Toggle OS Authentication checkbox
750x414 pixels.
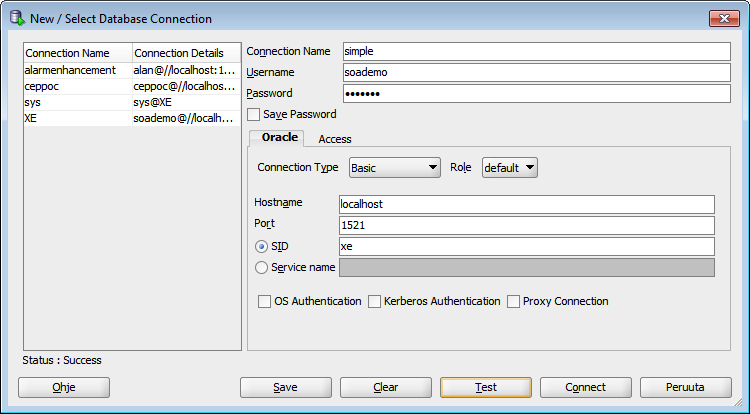265,301
